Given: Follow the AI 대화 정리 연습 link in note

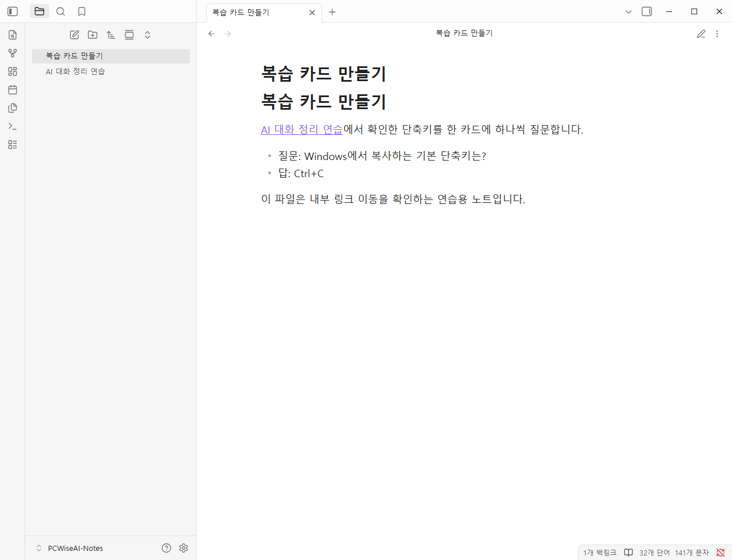Looking at the screenshot, I should (x=302, y=130).
